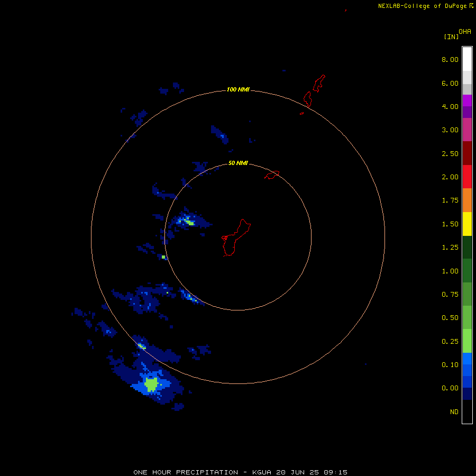Pick the bright red 2.00 swatch

click(467, 177)
